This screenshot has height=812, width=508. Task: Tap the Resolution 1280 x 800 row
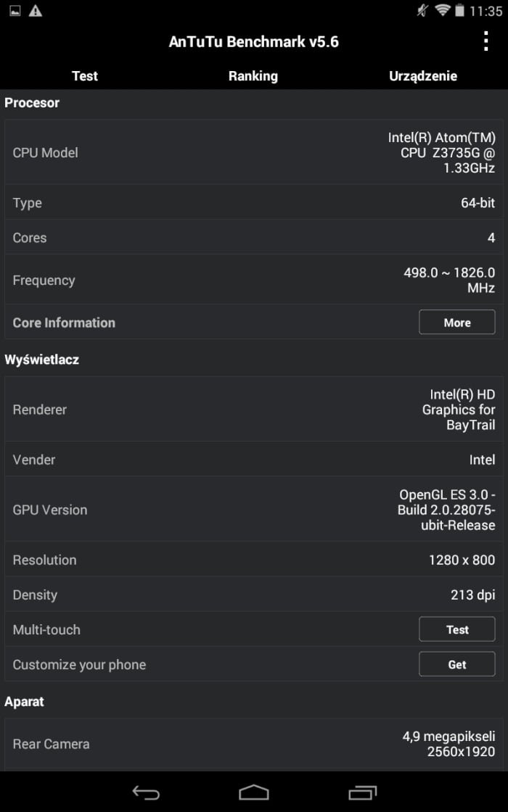point(254,559)
